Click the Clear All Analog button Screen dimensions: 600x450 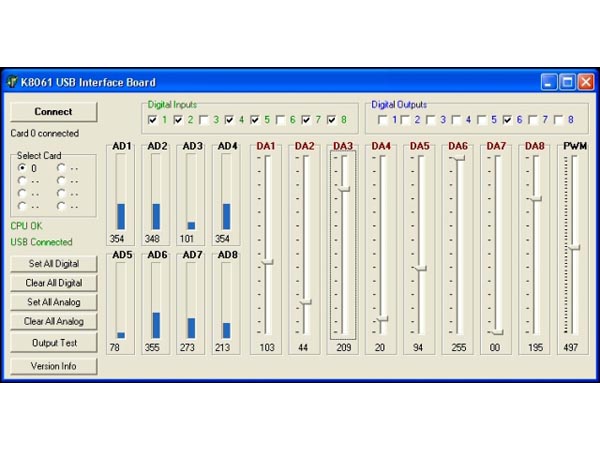(54, 322)
